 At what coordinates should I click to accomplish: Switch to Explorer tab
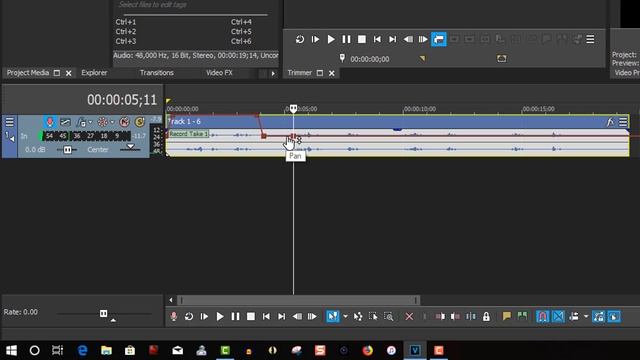94,73
